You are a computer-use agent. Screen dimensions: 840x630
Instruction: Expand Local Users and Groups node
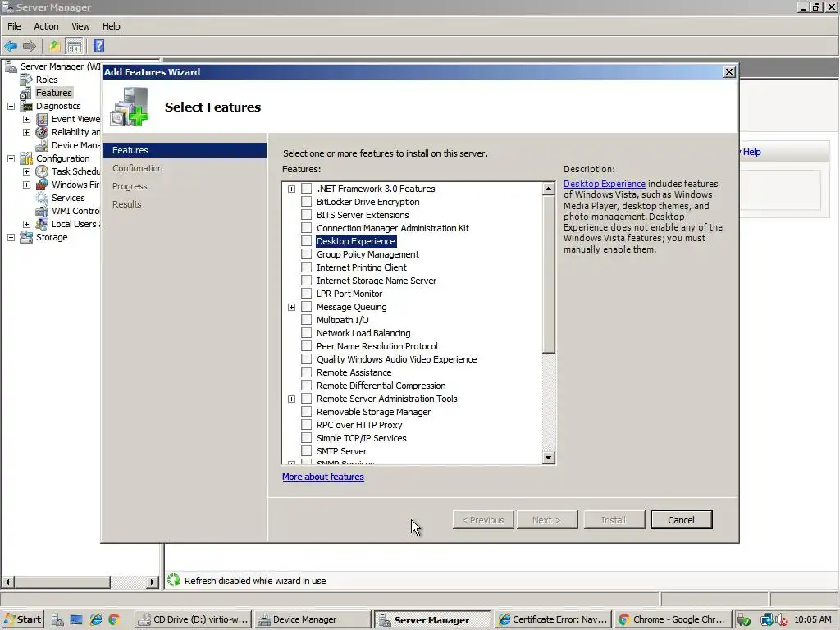[26, 224]
